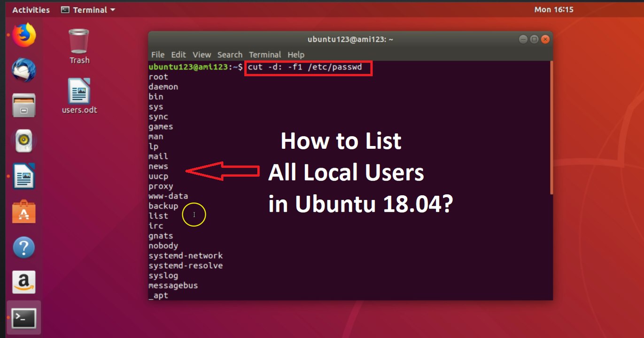
Task: Click the 'man' output line
Action: click(156, 137)
